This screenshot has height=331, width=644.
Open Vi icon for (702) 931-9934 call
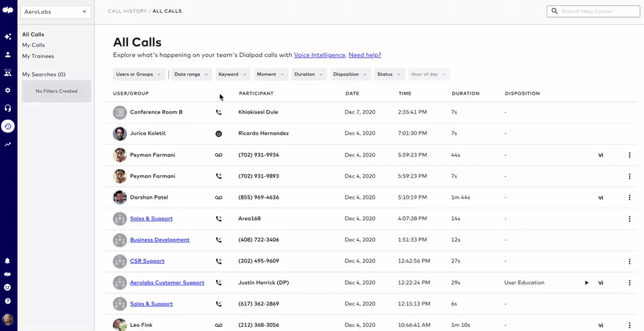tap(600, 155)
